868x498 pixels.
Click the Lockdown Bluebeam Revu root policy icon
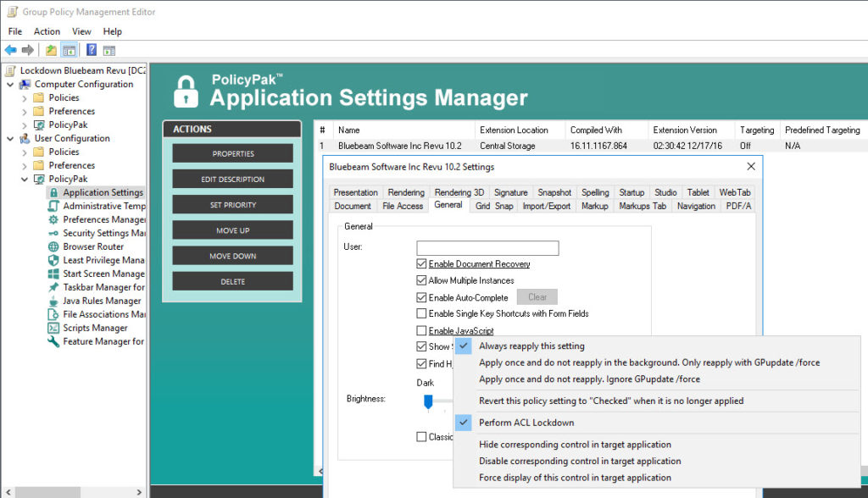pyautogui.click(x=10, y=71)
